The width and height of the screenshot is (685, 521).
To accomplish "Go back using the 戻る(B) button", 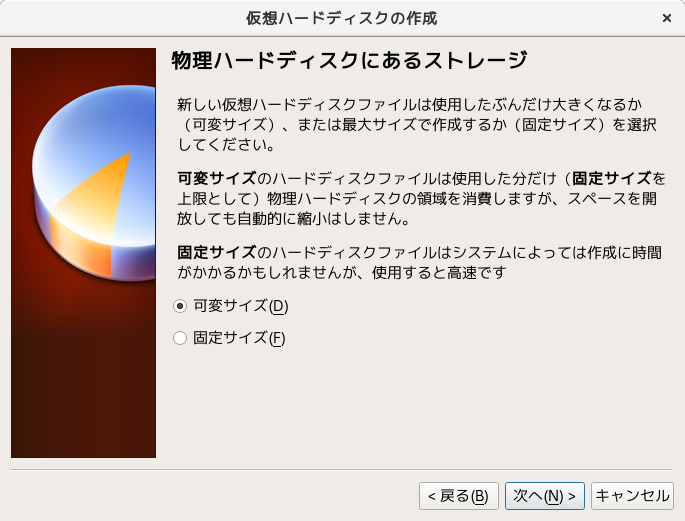I will pos(459,496).
